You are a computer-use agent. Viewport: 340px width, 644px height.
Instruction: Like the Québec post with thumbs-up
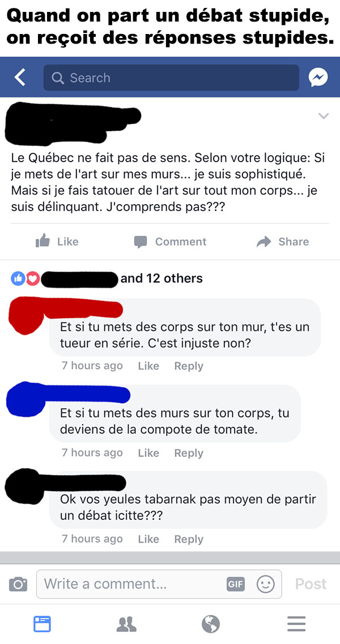[x=57, y=241]
